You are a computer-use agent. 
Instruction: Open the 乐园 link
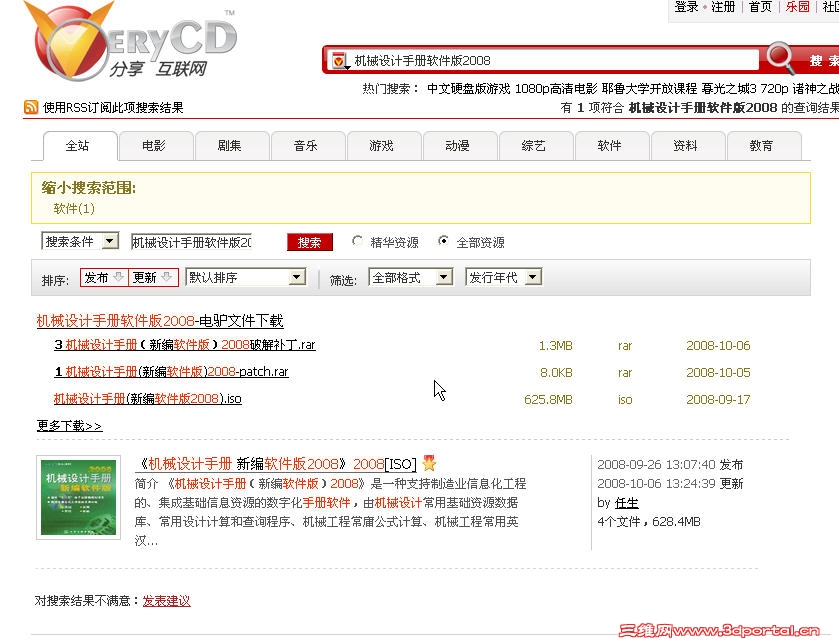click(x=797, y=7)
